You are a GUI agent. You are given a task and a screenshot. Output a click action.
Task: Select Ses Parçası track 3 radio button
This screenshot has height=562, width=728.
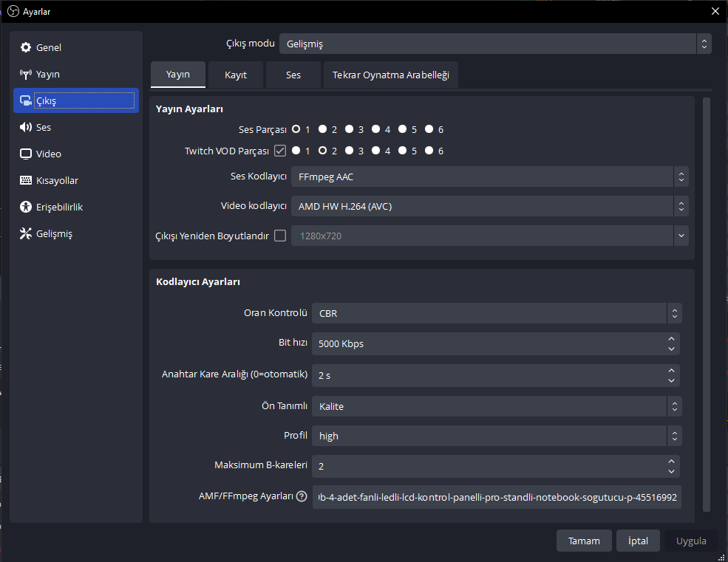point(349,130)
